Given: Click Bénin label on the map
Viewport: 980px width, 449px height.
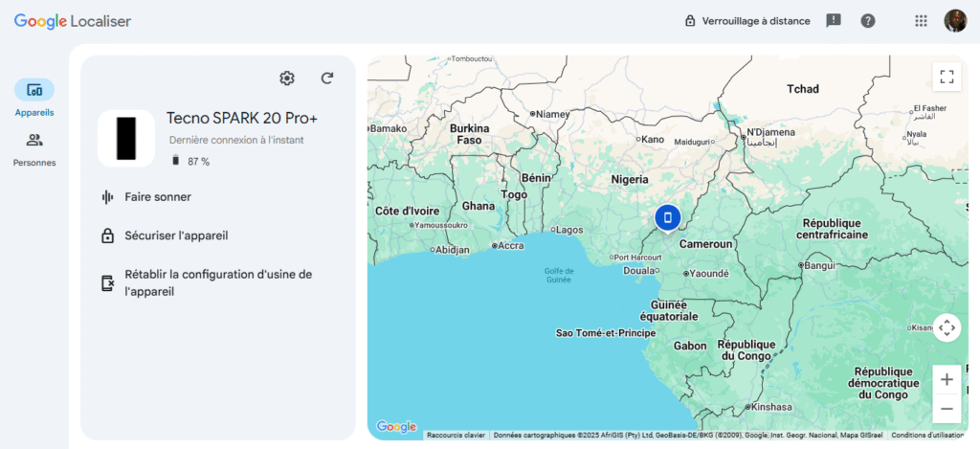Looking at the screenshot, I should pos(536,178).
